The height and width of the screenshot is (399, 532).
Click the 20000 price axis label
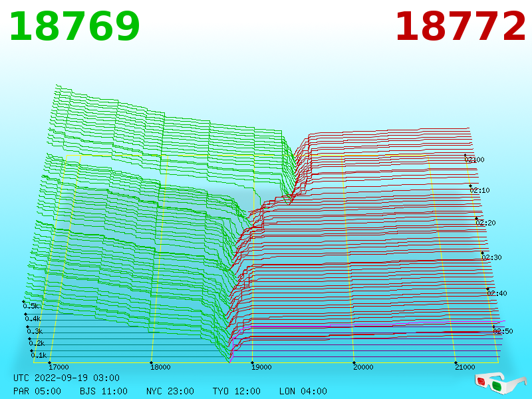point(363,367)
